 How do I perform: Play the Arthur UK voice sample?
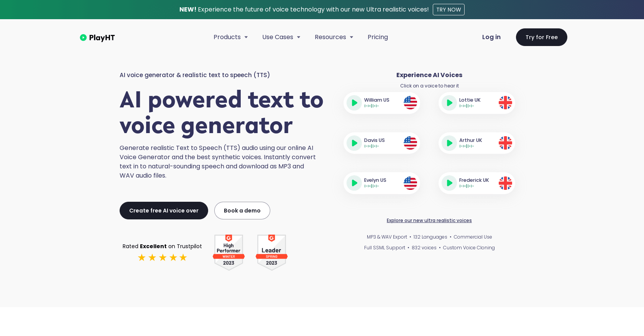[449, 143]
